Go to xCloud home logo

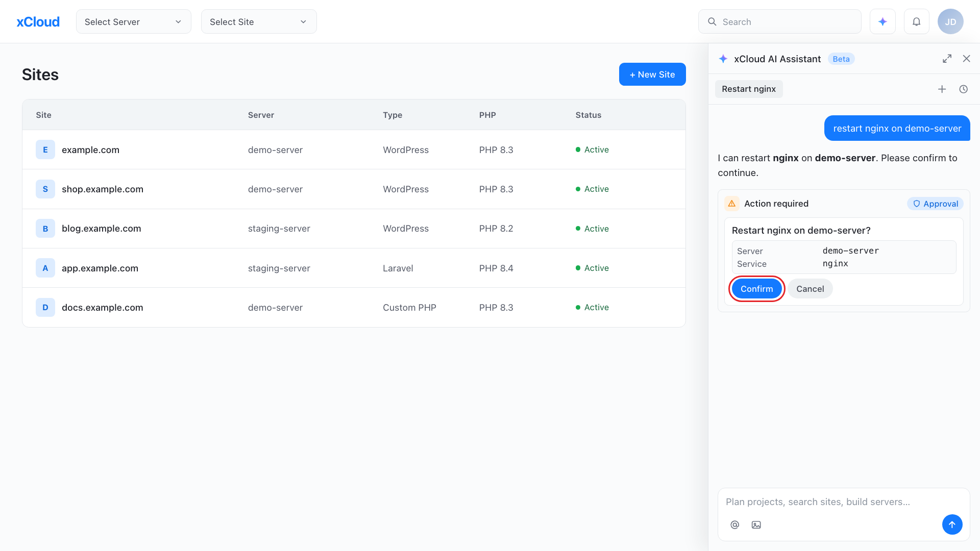pyautogui.click(x=38, y=21)
